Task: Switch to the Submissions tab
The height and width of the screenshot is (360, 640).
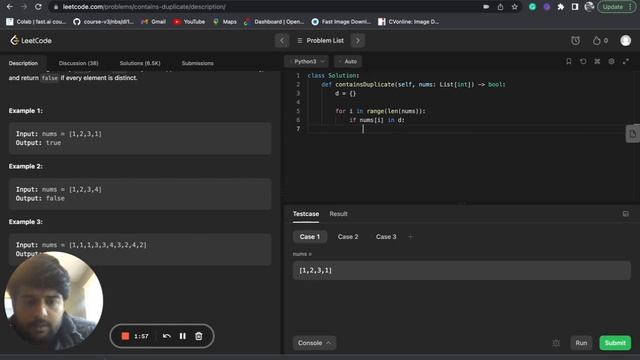Action: (198, 63)
